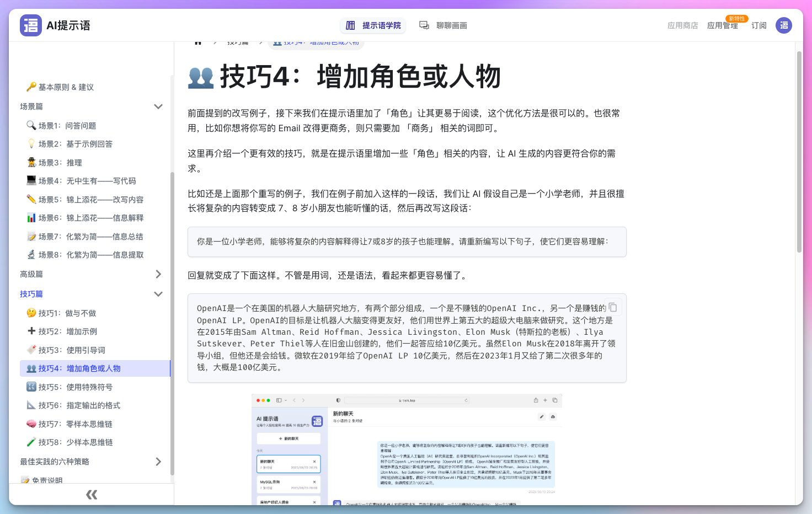Open the user avatar icon
The image size is (812, 514).
pos(784,25)
